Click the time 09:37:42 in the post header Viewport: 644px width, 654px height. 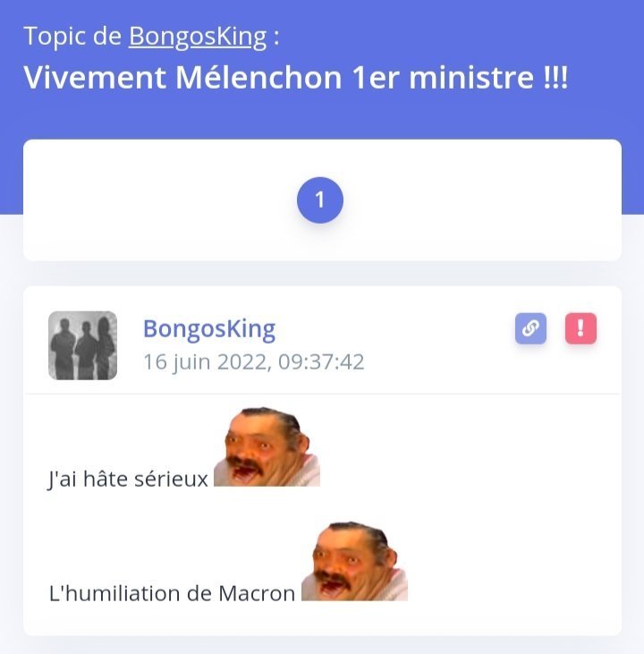coord(321,361)
